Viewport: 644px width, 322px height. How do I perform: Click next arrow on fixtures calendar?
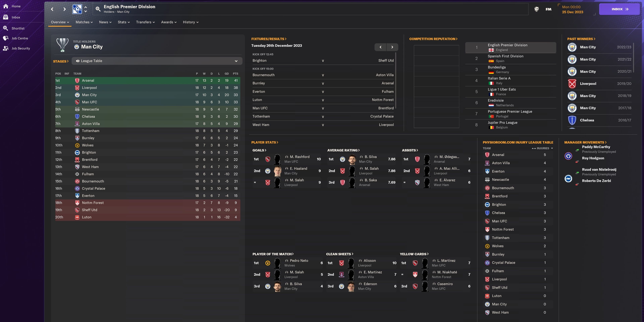click(x=392, y=47)
